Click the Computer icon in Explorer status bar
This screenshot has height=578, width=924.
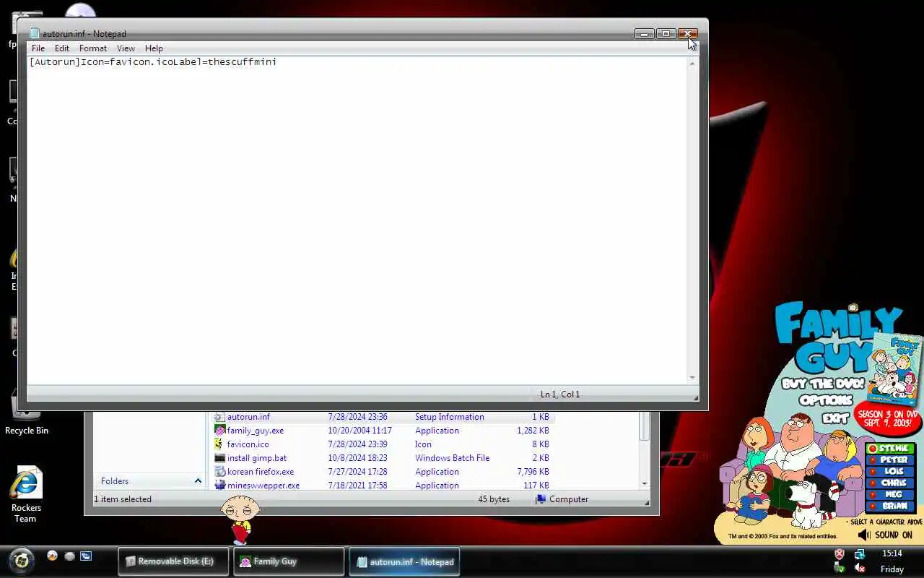pos(541,499)
